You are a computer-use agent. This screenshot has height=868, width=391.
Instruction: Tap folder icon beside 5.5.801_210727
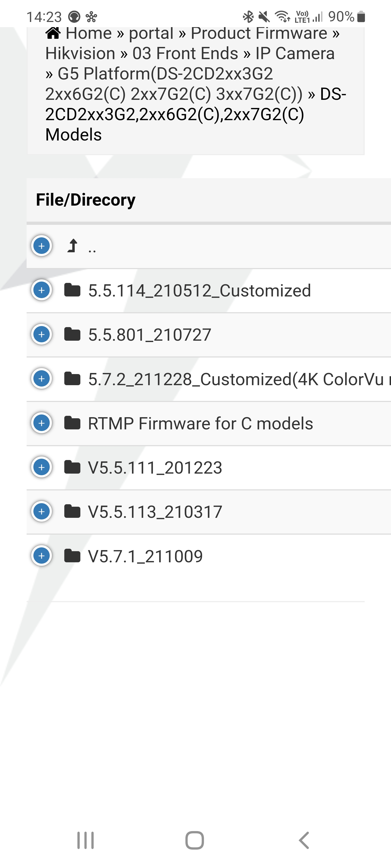coord(72,335)
